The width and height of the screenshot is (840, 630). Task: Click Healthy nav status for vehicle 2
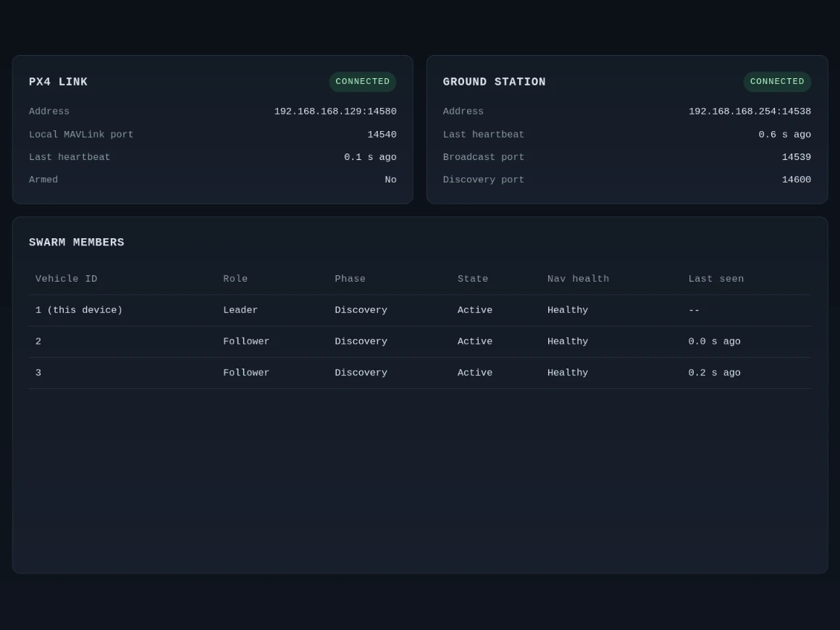568,341
